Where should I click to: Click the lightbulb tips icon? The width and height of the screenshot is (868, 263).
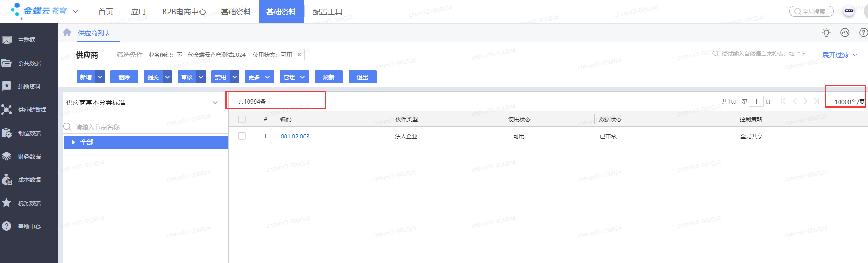tap(826, 33)
